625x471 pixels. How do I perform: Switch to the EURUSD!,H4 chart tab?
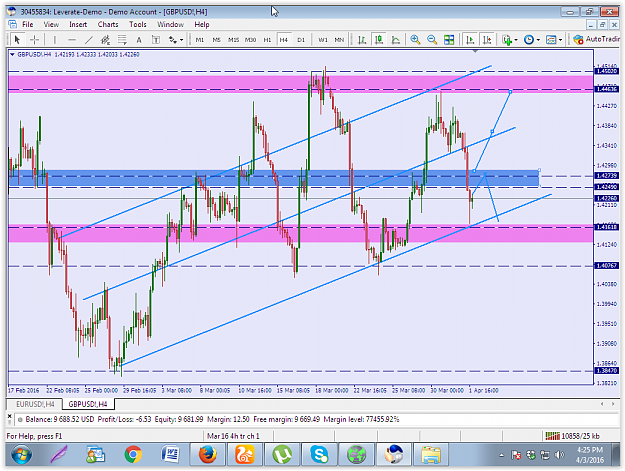pos(35,404)
